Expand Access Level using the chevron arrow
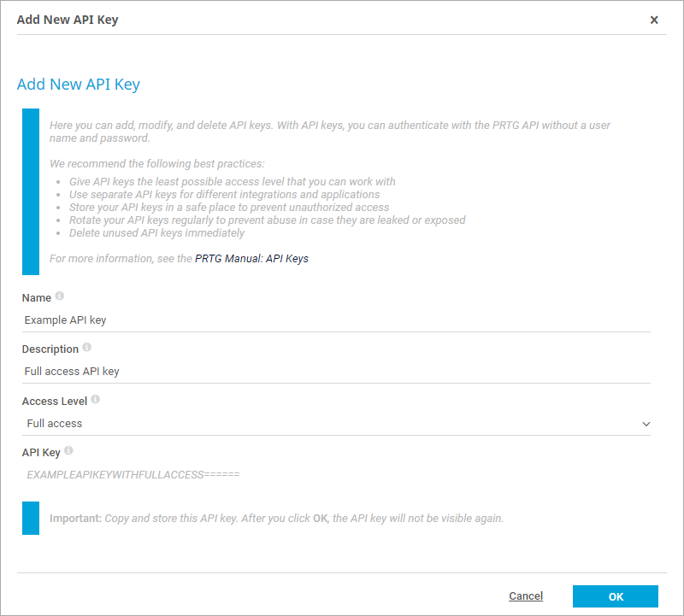This screenshot has width=684, height=616. point(646,424)
